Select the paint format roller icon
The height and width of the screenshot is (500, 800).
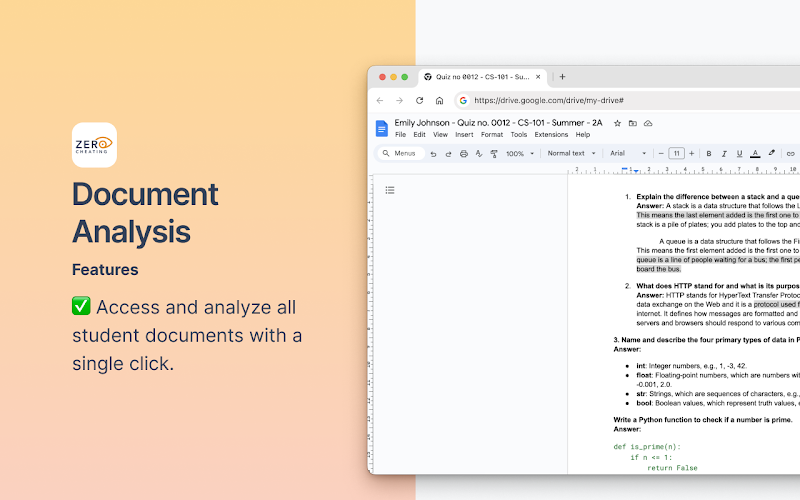click(x=495, y=154)
